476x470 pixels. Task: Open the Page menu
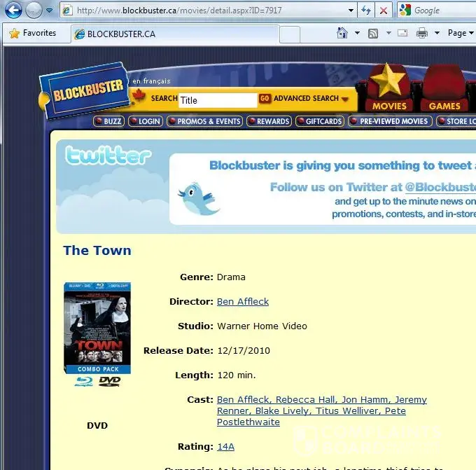coord(461,33)
